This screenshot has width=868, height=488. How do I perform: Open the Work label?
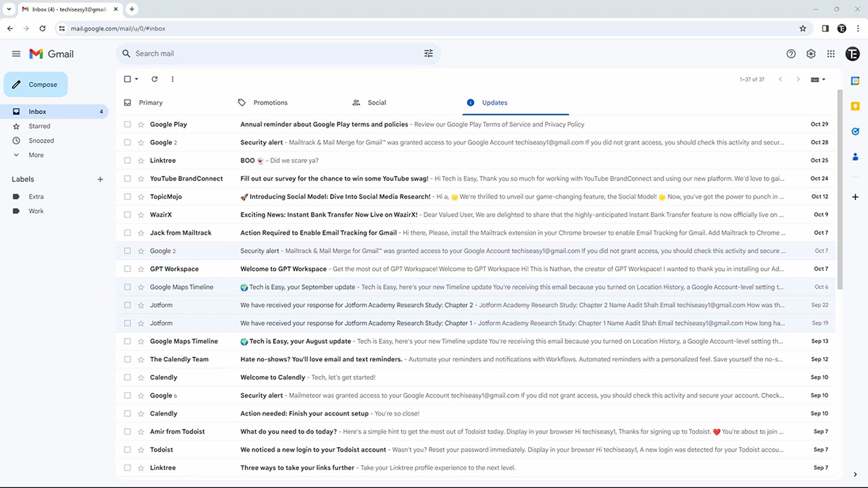[x=54, y=211]
